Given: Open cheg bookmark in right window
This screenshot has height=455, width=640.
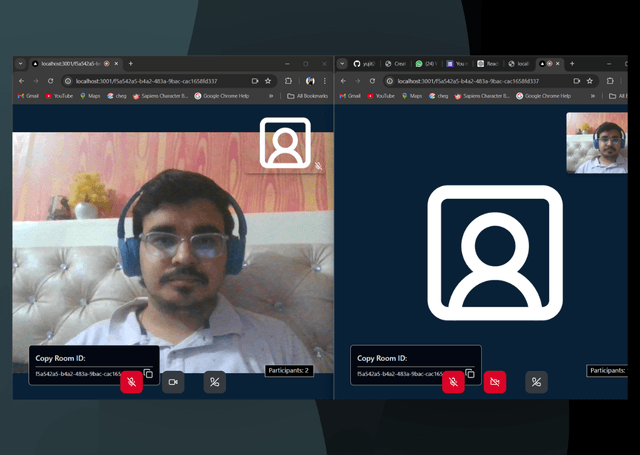Looking at the screenshot, I should pyautogui.click(x=438, y=96).
